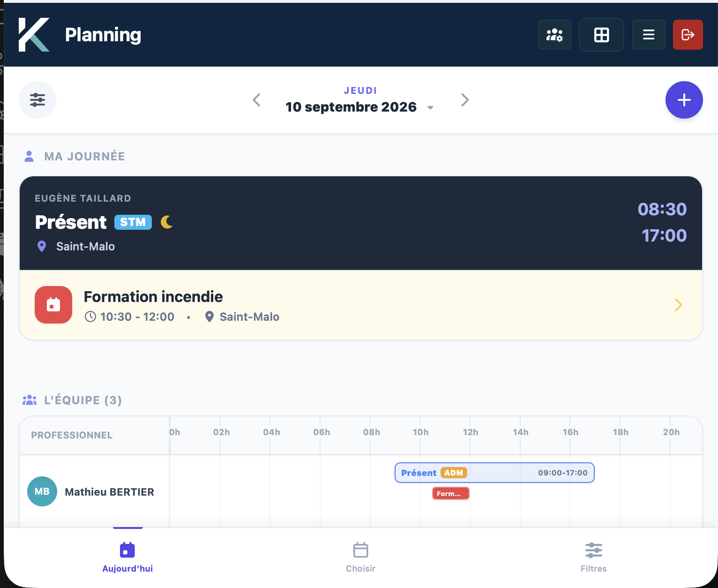Click the PROFESSIONNEL column header

[72, 435]
